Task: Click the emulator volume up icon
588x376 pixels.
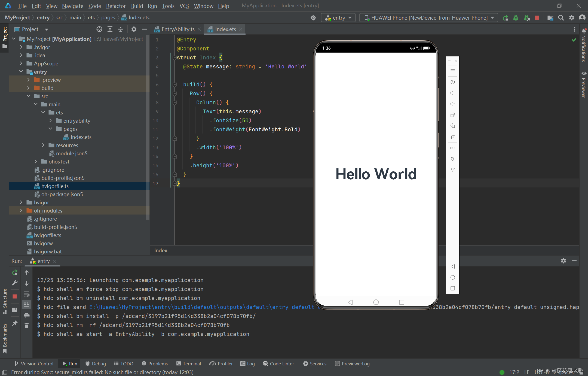Action: tap(452, 93)
